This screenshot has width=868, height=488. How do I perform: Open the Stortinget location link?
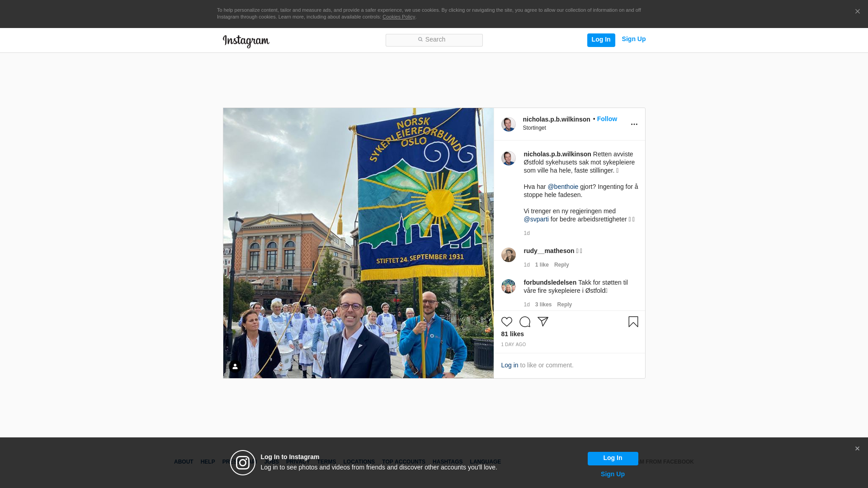pos(534,128)
